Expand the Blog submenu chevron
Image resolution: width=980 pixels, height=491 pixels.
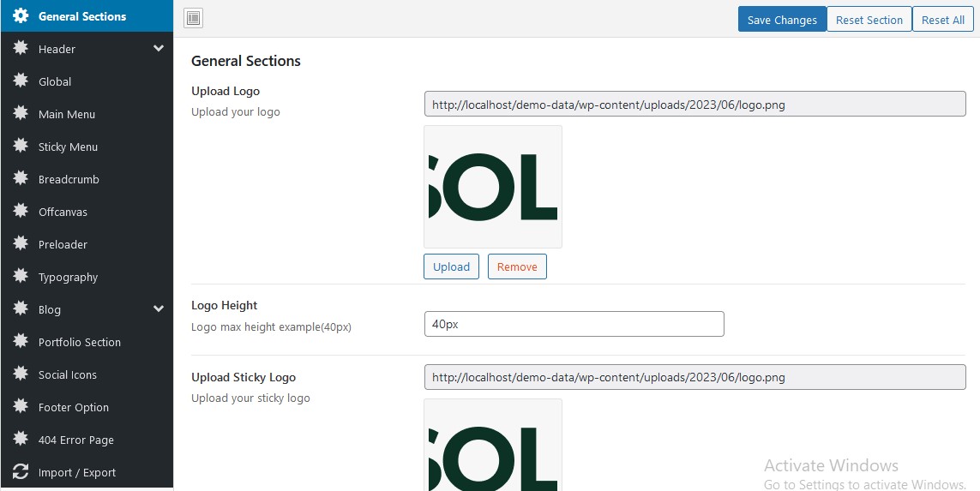[159, 309]
